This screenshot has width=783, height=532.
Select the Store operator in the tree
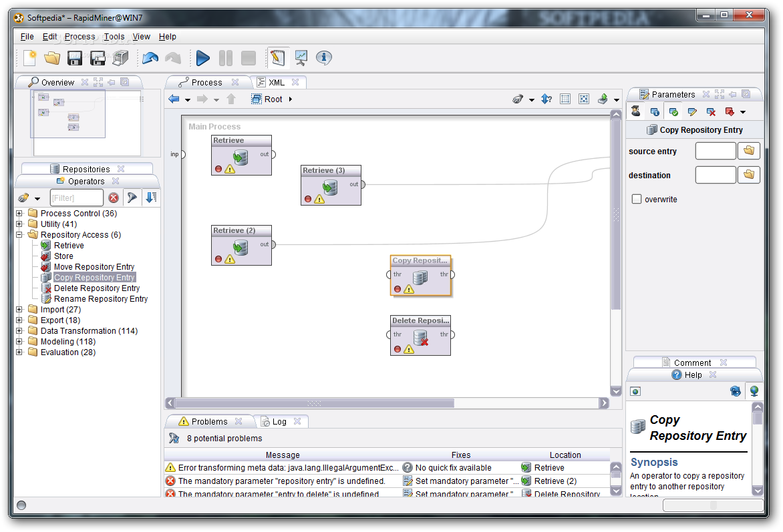tap(63, 256)
